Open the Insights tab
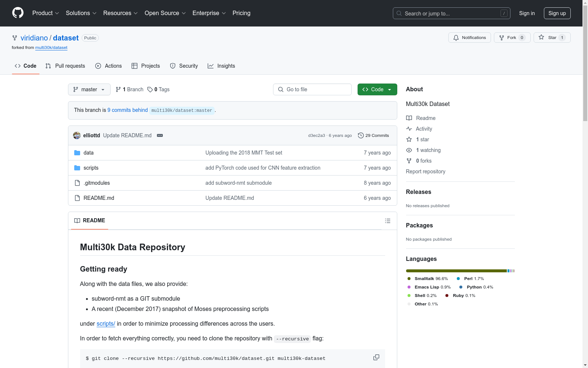Screen dimensions: 588x368 pos(221,66)
